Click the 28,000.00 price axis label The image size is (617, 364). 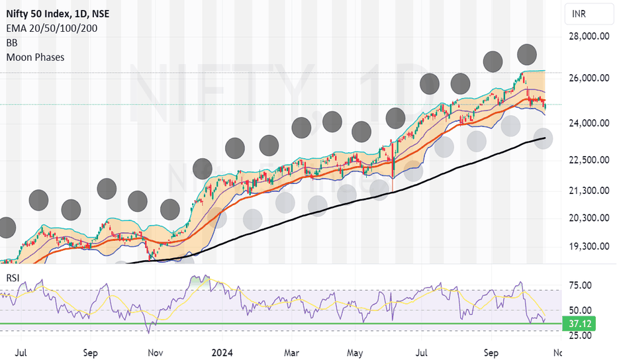(589, 36)
